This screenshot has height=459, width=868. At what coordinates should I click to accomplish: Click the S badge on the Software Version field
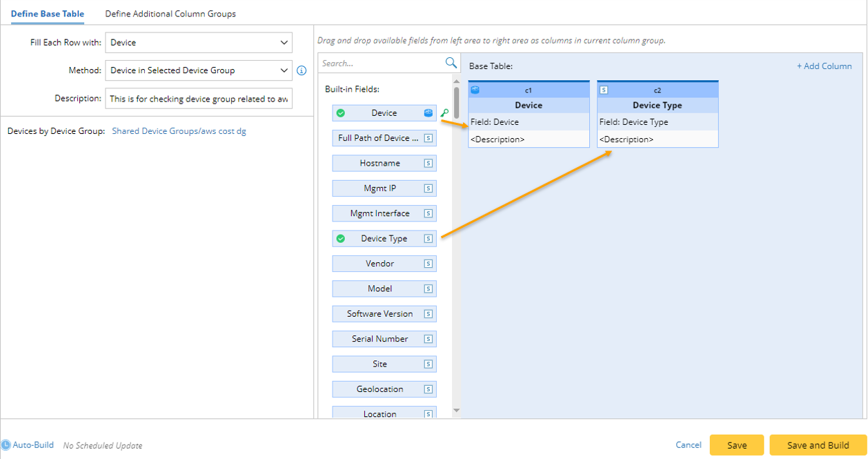[x=428, y=313]
